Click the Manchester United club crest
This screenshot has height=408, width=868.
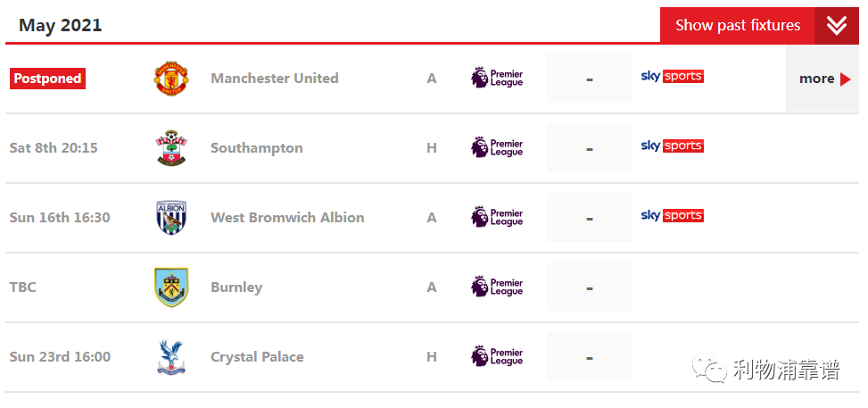[x=171, y=79]
